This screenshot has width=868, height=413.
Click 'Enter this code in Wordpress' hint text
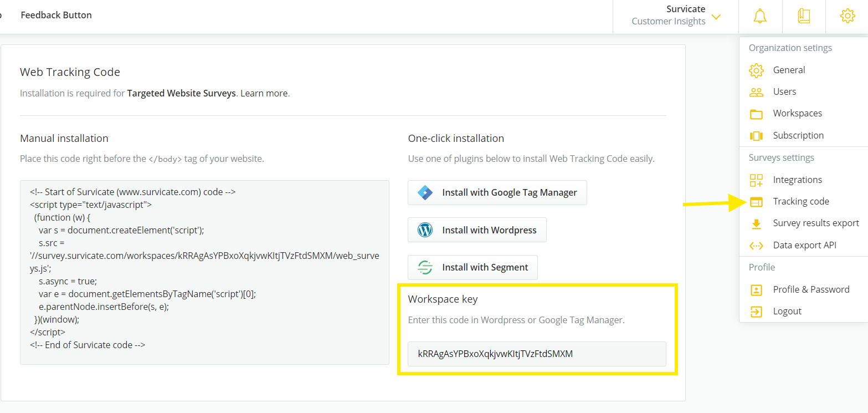[516, 320]
